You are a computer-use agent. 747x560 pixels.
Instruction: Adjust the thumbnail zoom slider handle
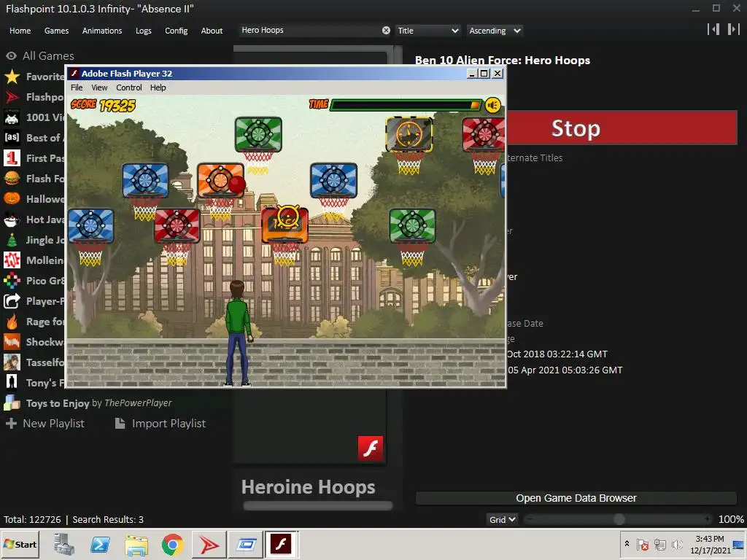(619, 519)
